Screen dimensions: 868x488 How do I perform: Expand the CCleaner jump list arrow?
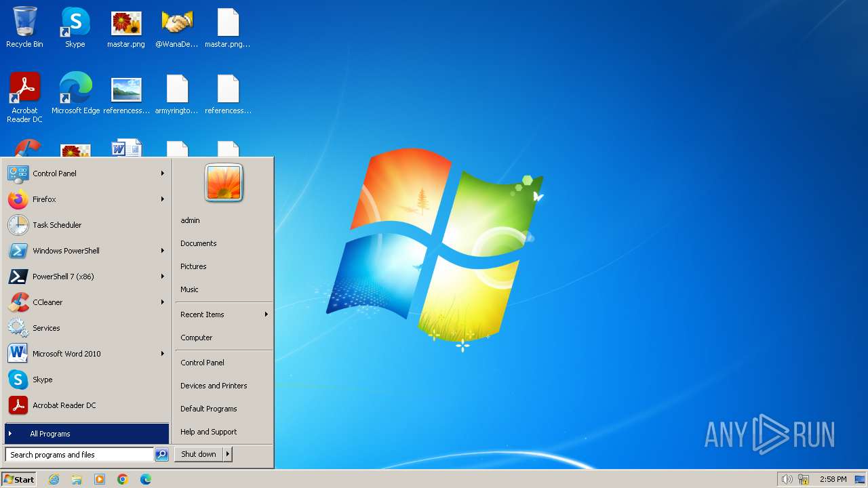point(163,302)
